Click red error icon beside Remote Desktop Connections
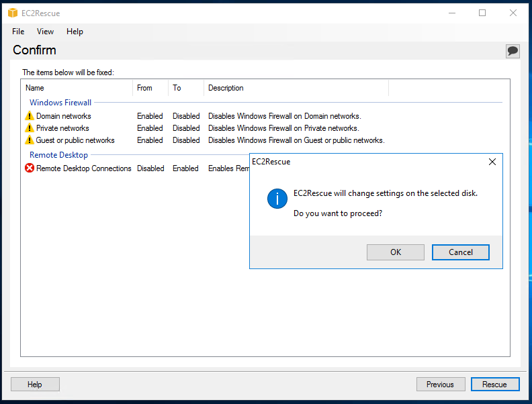 pyautogui.click(x=30, y=168)
